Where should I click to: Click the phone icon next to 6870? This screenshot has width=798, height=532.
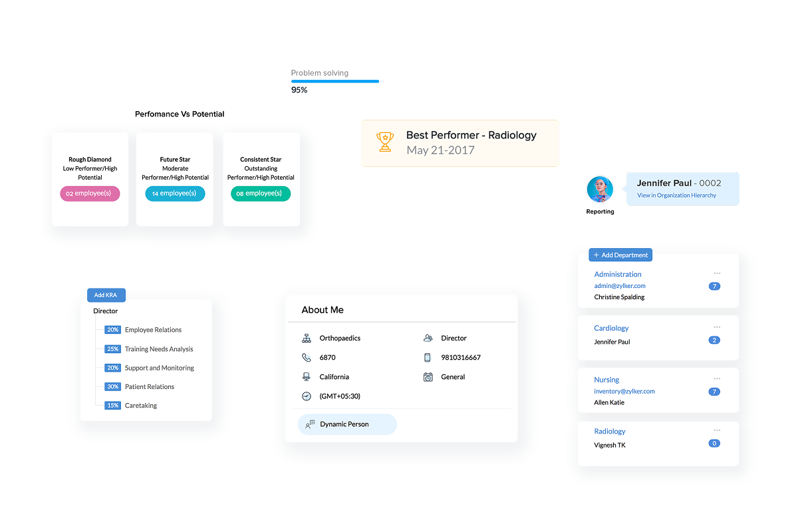(306, 358)
